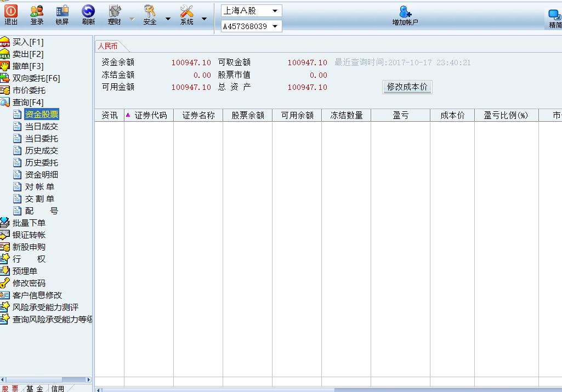Viewport: 562px width, 392px height.
Task: Click the 最近查询时间 timestamp text
Action: coord(402,63)
